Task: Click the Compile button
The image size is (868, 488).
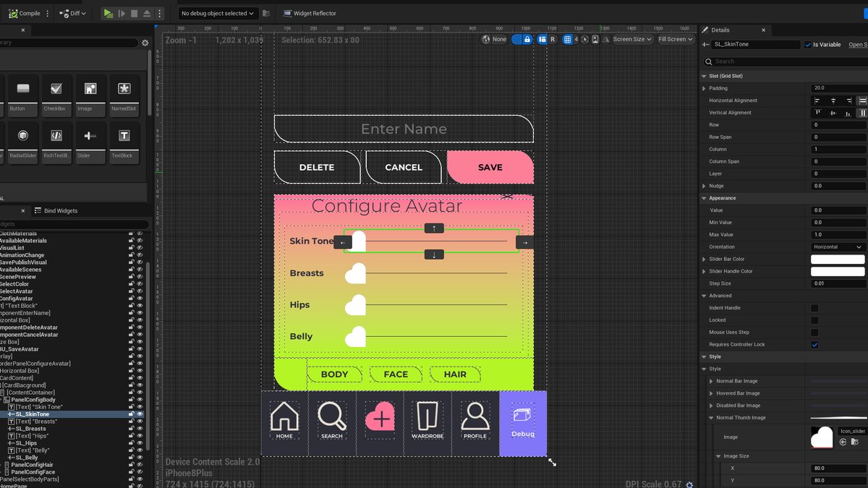Action: (x=25, y=13)
